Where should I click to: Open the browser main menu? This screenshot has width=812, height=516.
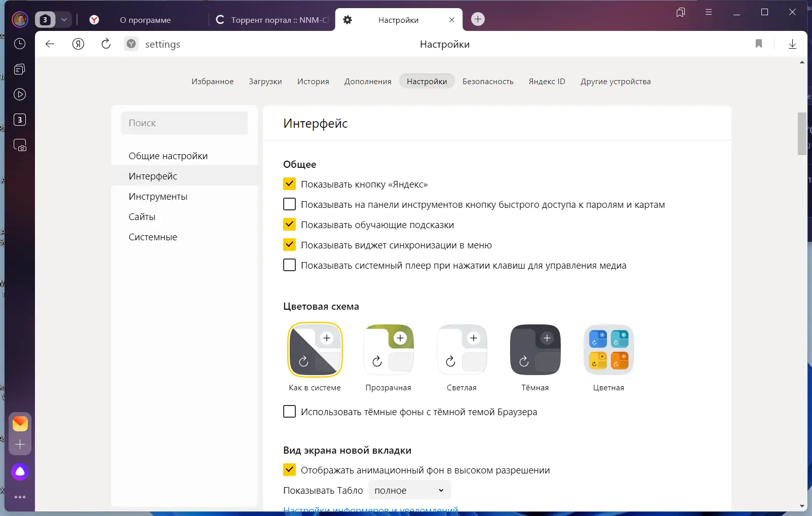pos(709,12)
